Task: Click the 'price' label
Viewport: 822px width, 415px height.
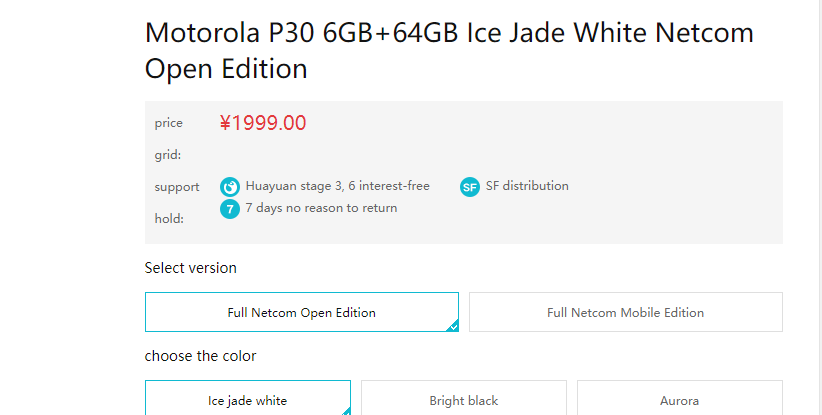Action: pos(169,123)
